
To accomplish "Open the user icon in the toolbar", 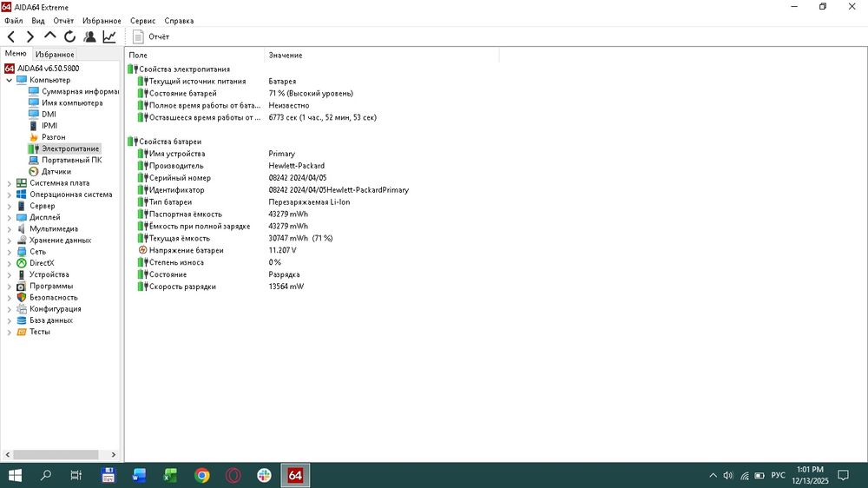I will (x=89, y=36).
